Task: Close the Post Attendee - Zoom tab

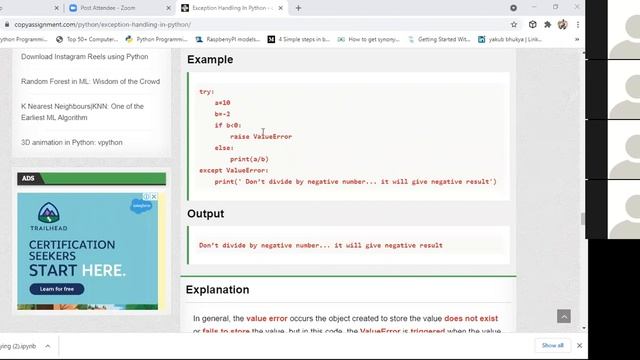Action: 168,8
